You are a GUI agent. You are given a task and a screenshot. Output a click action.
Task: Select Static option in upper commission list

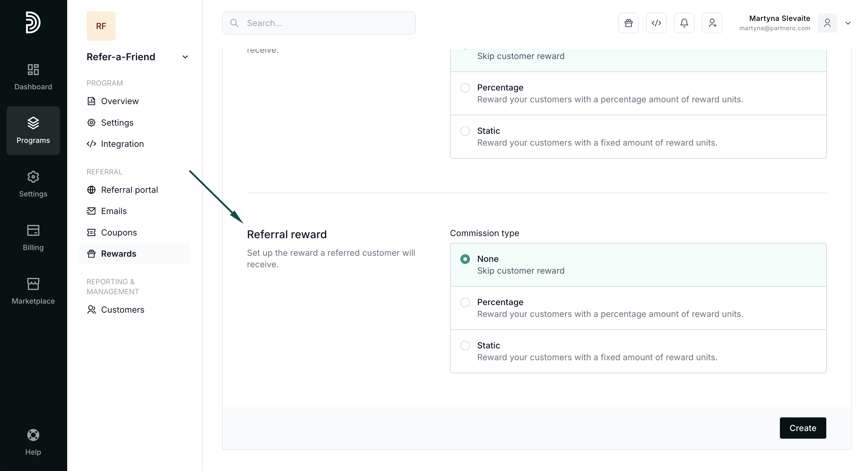pos(465,131)
